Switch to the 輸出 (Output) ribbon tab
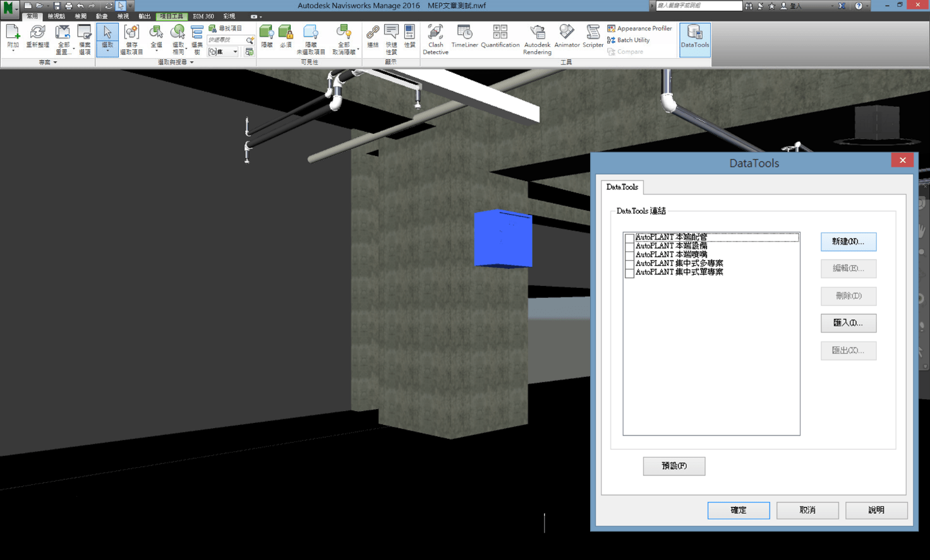Image resolution: width=930 pixels, height=560 pixels. [x=145, y=16]
